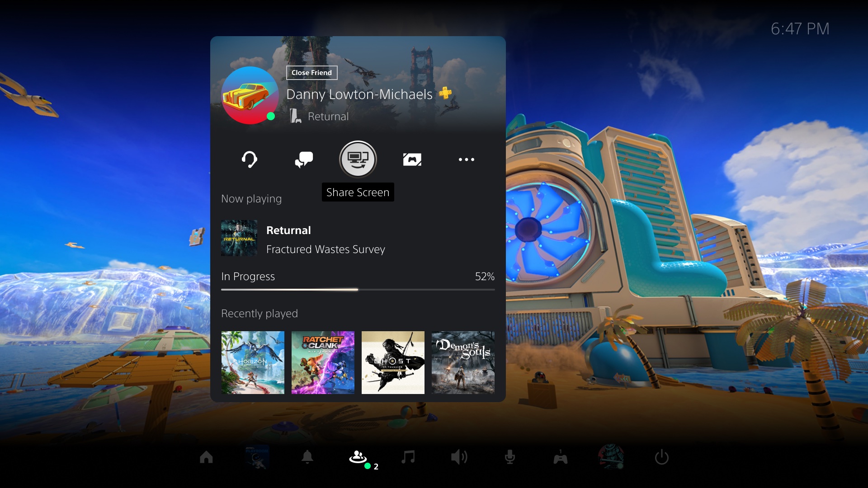Select the Notifications bell icon
Viewport: 868px width, 488px height.
click(307, 458)
